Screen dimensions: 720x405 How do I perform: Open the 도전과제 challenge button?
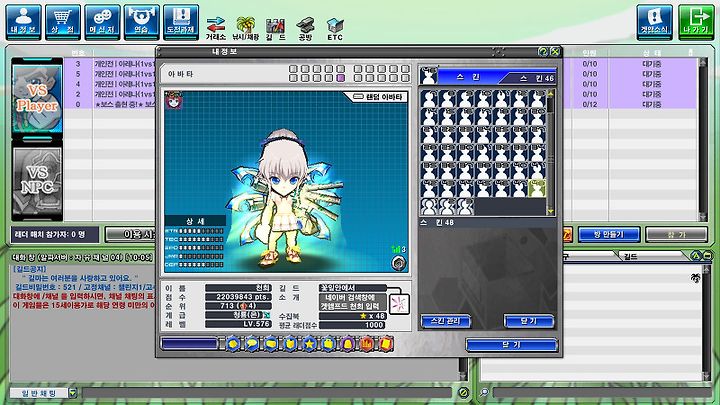181,22
